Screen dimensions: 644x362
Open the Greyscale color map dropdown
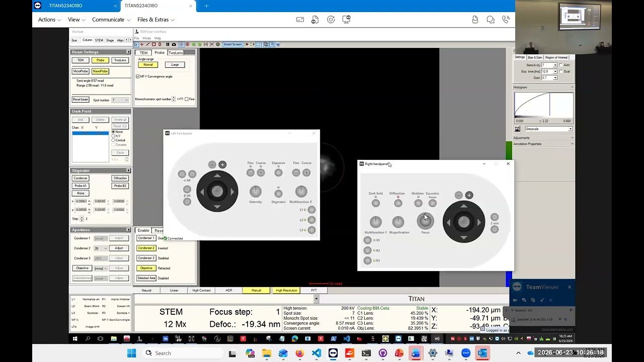pos(548,129)
